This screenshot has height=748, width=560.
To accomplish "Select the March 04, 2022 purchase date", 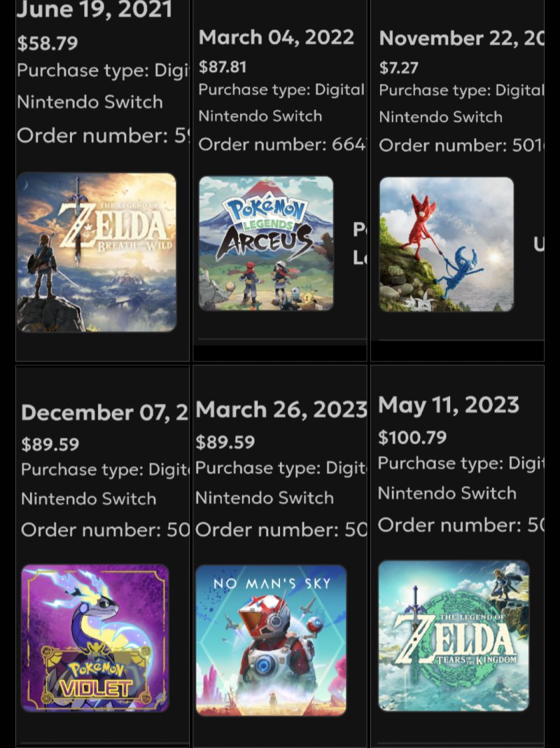I will click(x=276, y=37).
